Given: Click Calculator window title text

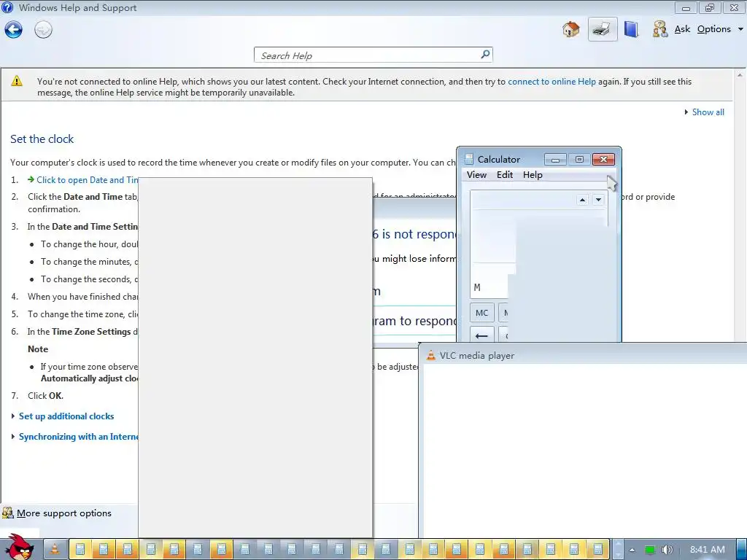Looking at the screenshot, I should [499, 159].
